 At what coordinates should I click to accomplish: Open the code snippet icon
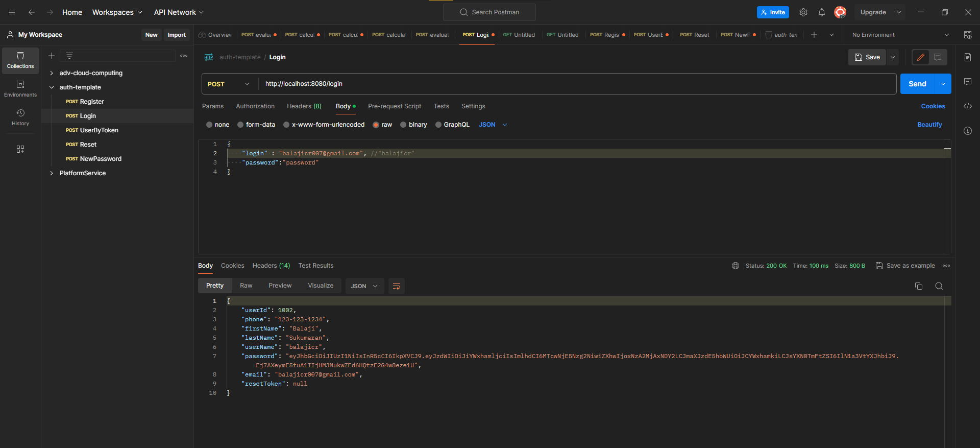[x=968, y=106]
